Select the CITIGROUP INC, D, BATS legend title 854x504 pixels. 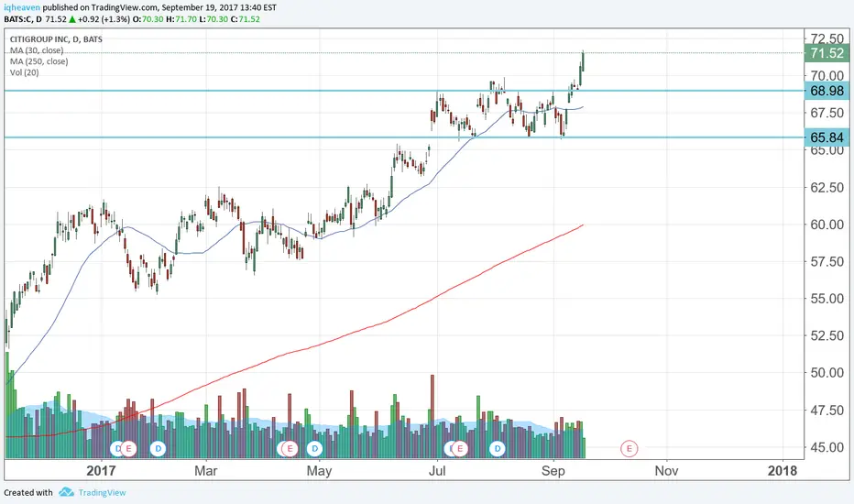click(x=56, y=39)
